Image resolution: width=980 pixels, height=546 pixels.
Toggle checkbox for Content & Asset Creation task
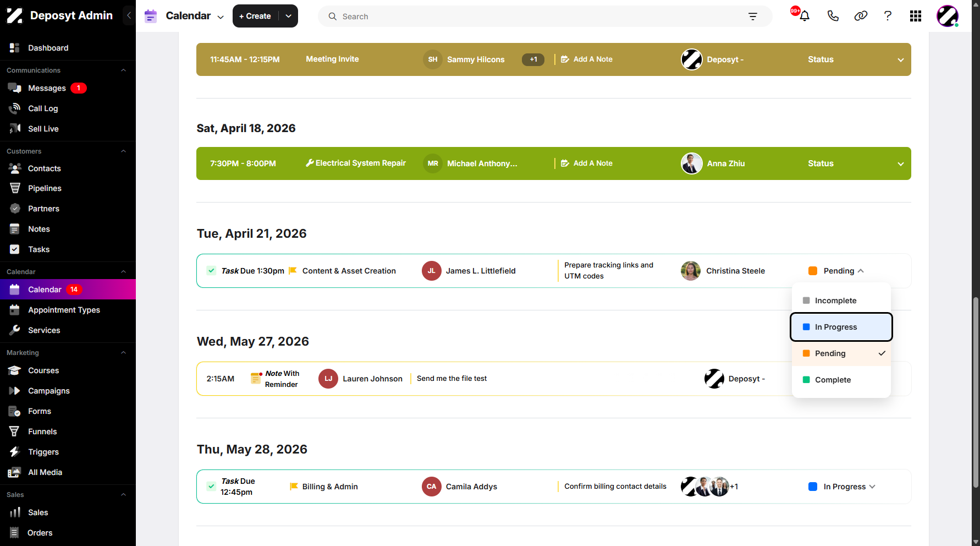pos(211,270)
